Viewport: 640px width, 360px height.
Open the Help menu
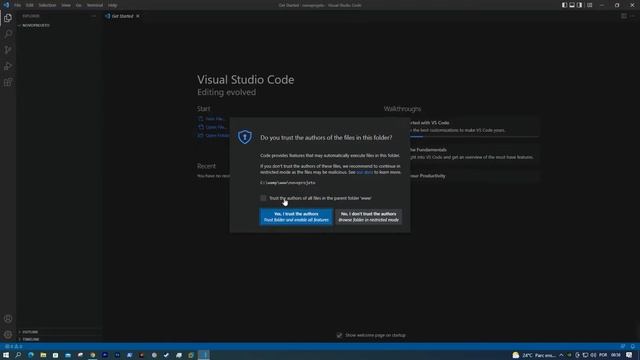(x=113, y=5)
